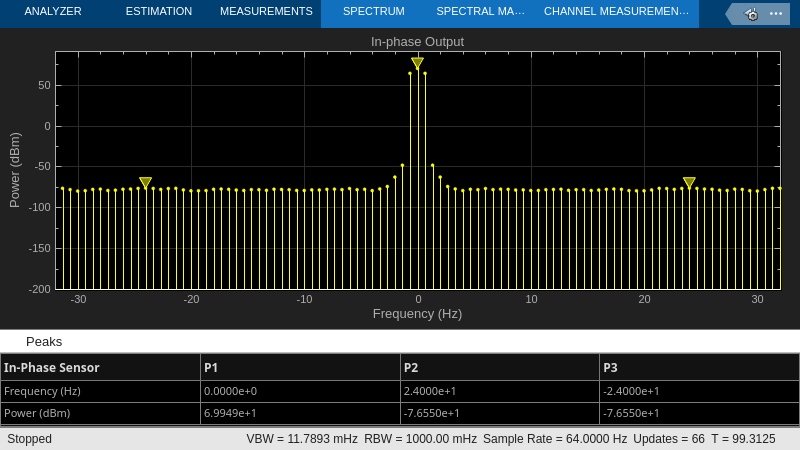
Task: Select the Spectrum tab
Action: coord(373,12)
